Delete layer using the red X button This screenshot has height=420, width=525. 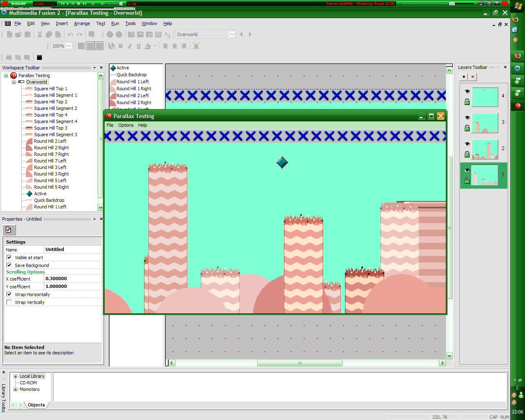(472, 77)
